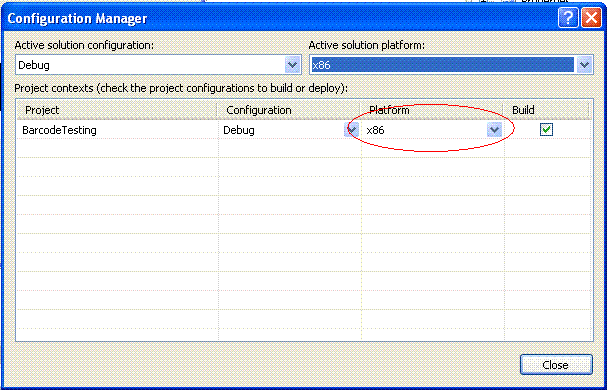Expand the Active solution platform dropdown arrow
This screenshot has height=390, width=607.
tap(585, 65)
